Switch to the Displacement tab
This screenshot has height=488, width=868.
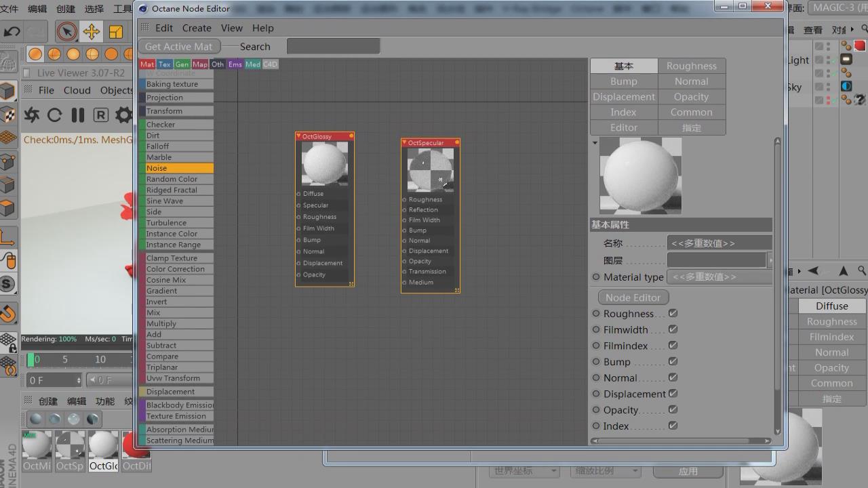click(x=624, y=97)
